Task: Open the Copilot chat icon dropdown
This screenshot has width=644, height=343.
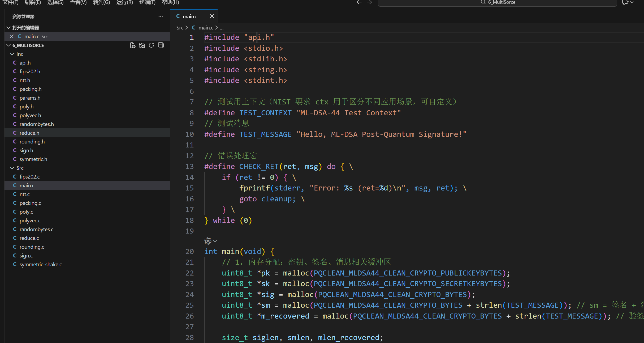Action: pos(632,2)
